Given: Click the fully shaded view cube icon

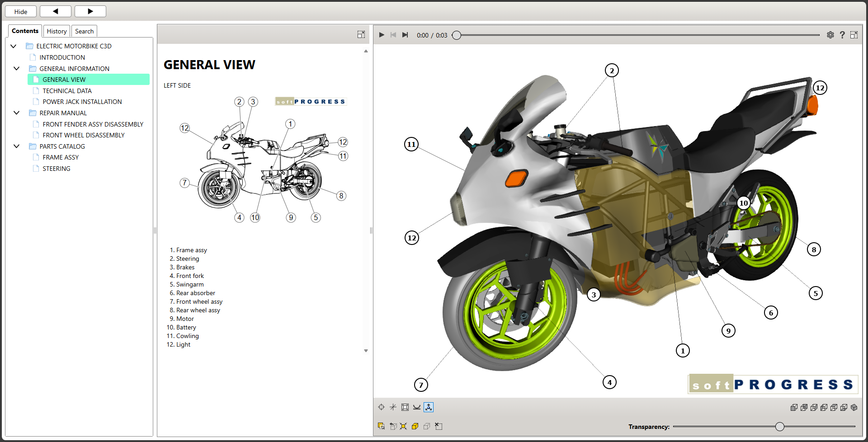Looking at the screenshot, I should coord(854,407).
